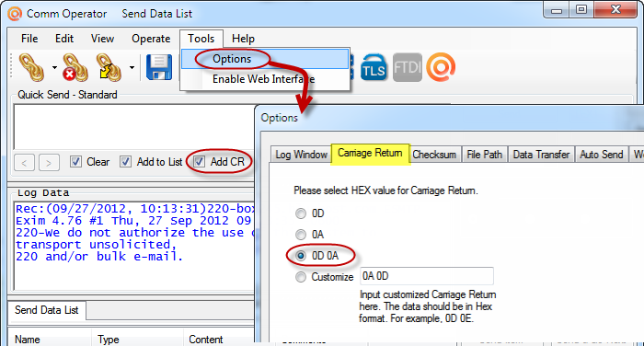
Task: Click the next quick send arrow button
Action: tap(49, 162)
